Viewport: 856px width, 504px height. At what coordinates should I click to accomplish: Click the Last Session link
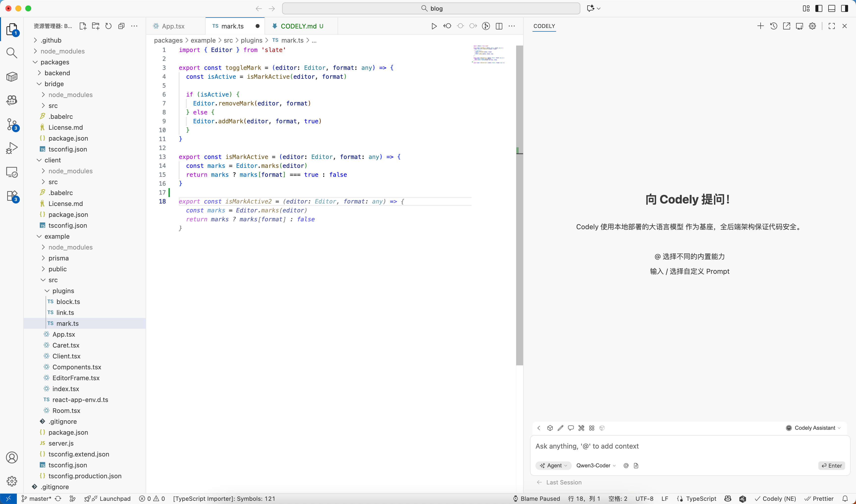(563, 482)
